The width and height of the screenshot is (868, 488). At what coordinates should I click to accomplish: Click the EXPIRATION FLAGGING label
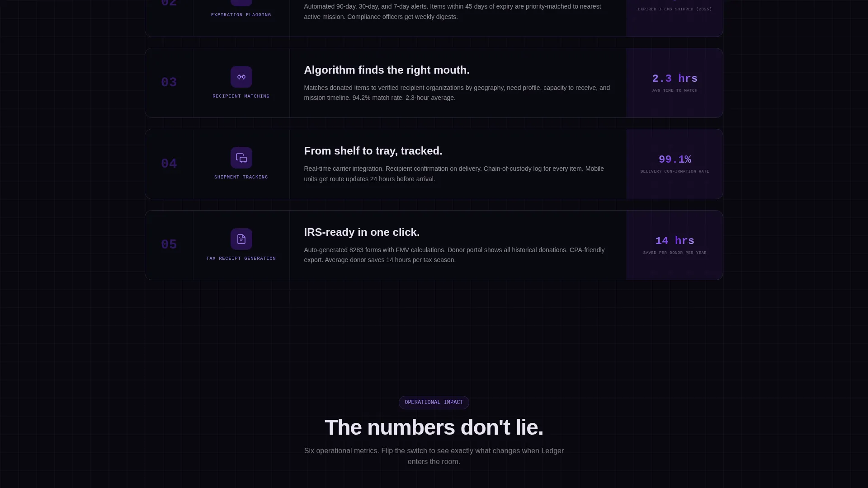pyautogui.click(x=241, y=15)
